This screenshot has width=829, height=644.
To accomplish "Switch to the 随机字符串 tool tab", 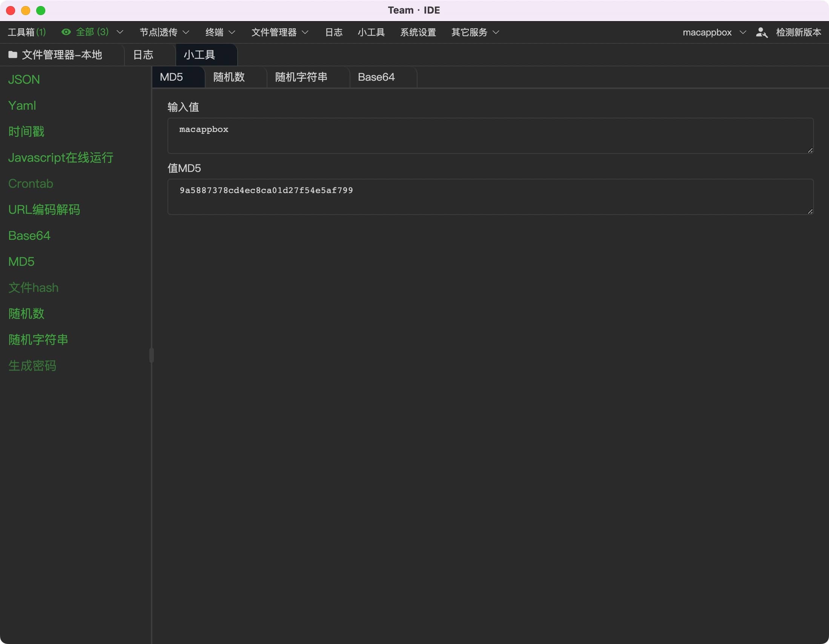I will pos(301,77).
